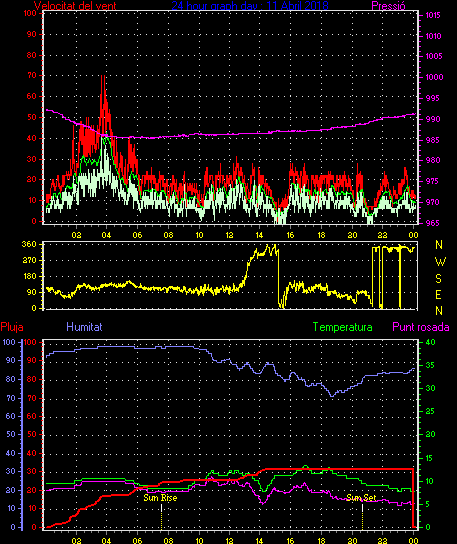Click the "Punt rosada" legend label

click(421, 327)
